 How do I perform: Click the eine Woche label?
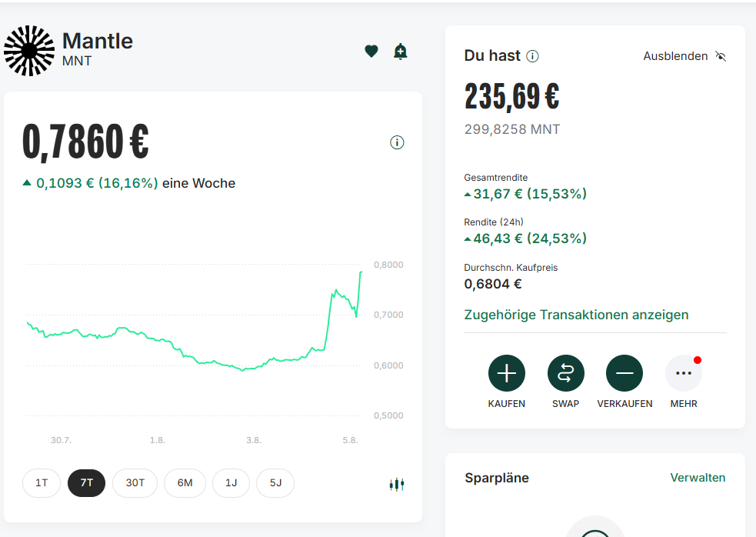click(x=198, y=183)
